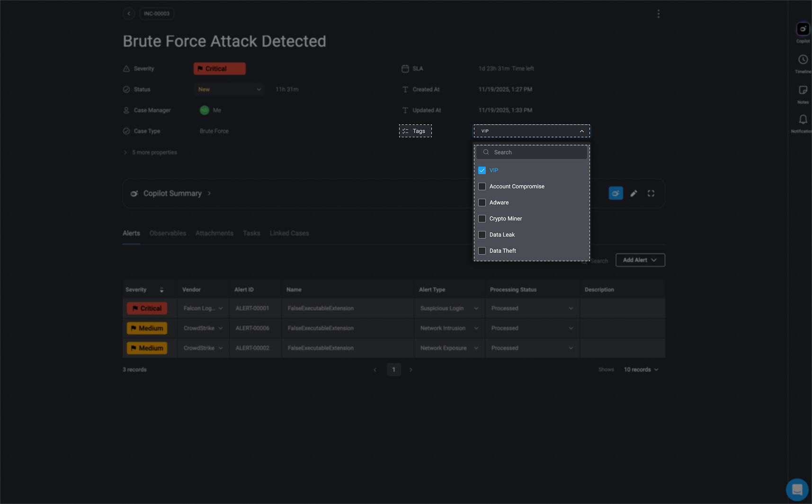Go back using the back arrow button

[x=129, y=14]
